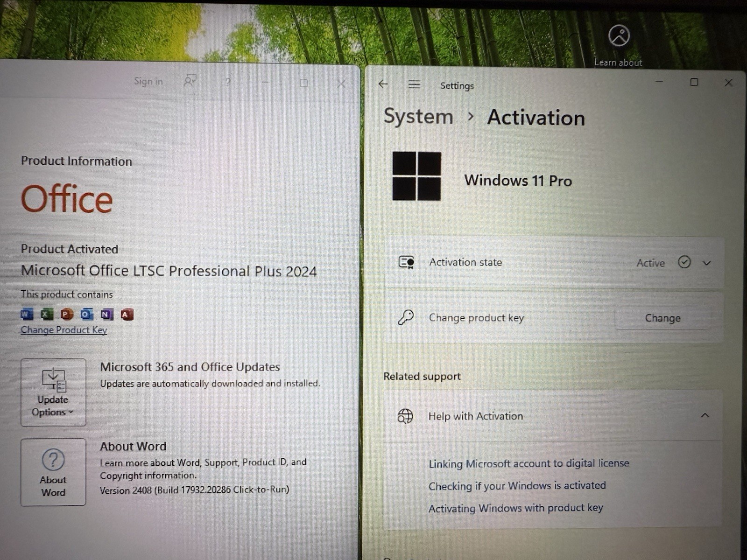Open Linking Microsoft account to digital license
This screenshot has width=747, height=560.
coord(529,463)
